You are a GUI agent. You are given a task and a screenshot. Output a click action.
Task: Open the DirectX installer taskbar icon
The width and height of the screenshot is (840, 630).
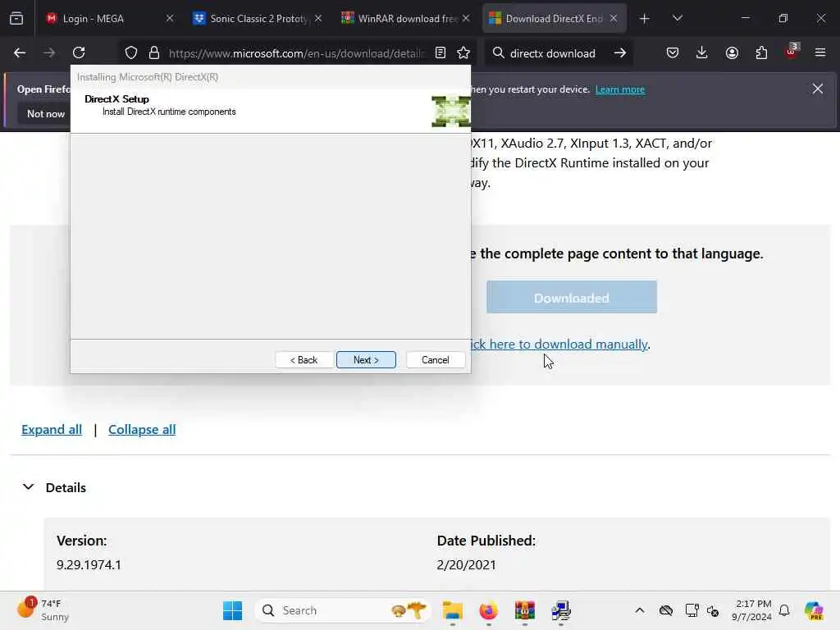click(560, 610)
